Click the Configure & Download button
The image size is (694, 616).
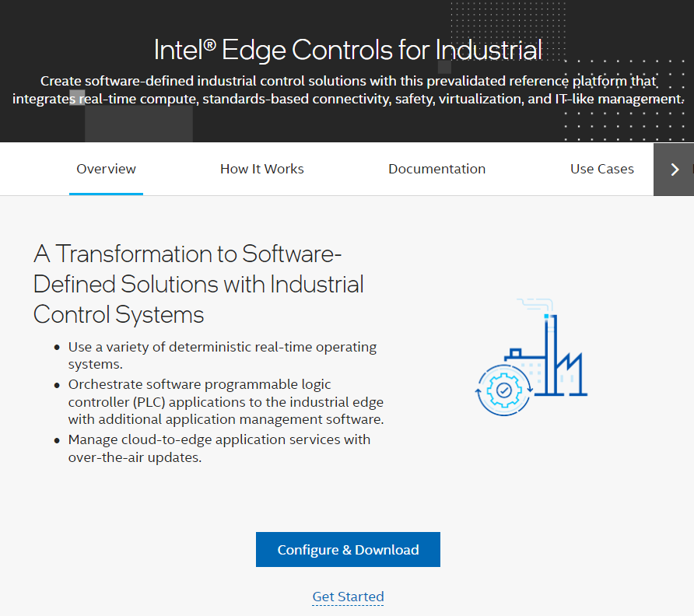click(348, 549)
